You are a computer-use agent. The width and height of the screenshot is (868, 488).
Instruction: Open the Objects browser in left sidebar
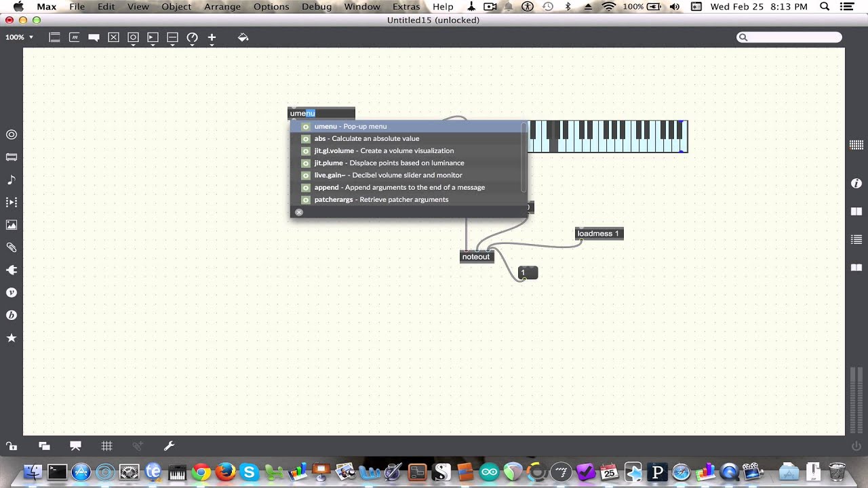click(12, 134)
